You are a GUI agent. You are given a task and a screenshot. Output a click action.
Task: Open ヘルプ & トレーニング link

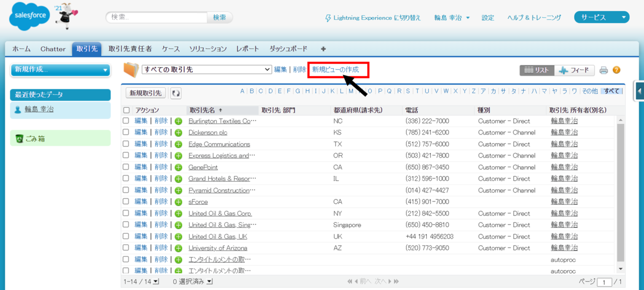(x=534, y=18)
